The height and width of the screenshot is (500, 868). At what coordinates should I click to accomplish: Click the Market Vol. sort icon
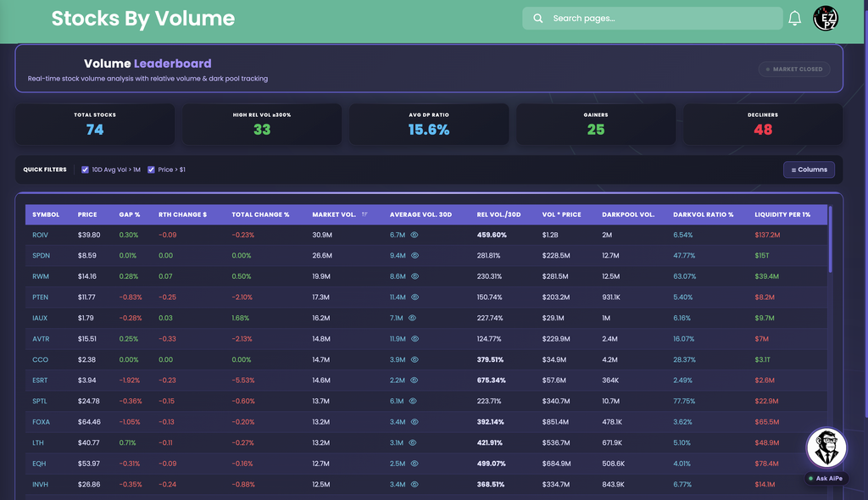[364, 214]
